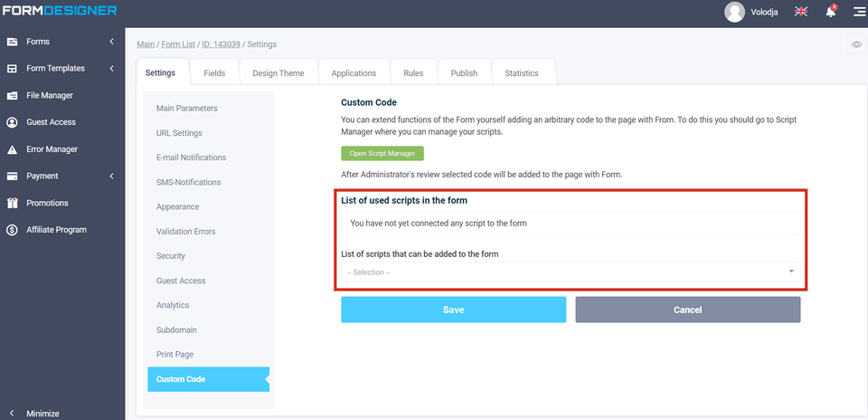Open the notifications bell
The width and height of the screenshot is (868, 420).
(x=830, y=12)
